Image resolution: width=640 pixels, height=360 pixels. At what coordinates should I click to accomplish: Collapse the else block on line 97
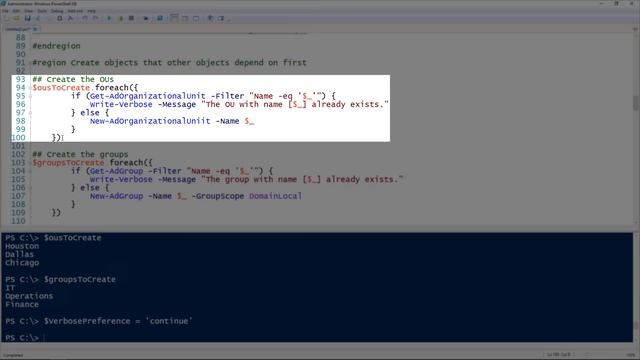click(30, 113)
